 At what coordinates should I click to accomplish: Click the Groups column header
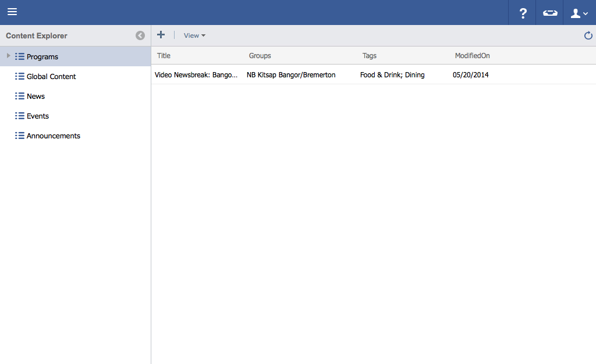tap(260, 56)
